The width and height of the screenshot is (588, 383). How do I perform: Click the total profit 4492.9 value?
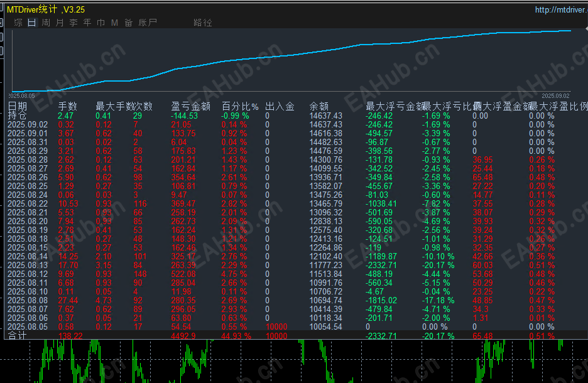point(183,336)
